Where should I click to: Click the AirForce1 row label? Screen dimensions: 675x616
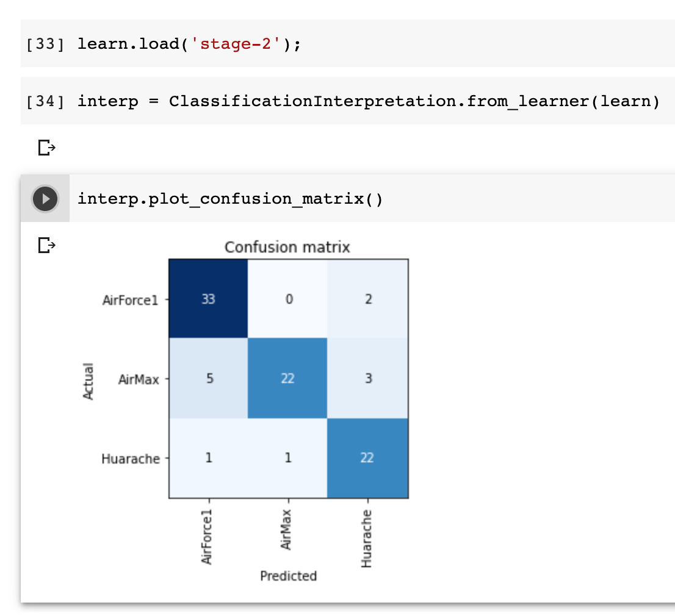(130, 299)
